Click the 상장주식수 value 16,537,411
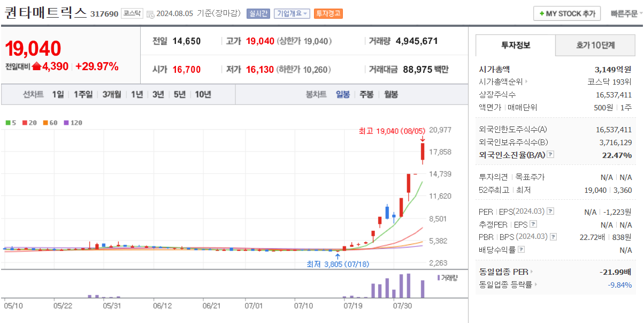Viewport: 644px width, 323px height. click(614, 95)
